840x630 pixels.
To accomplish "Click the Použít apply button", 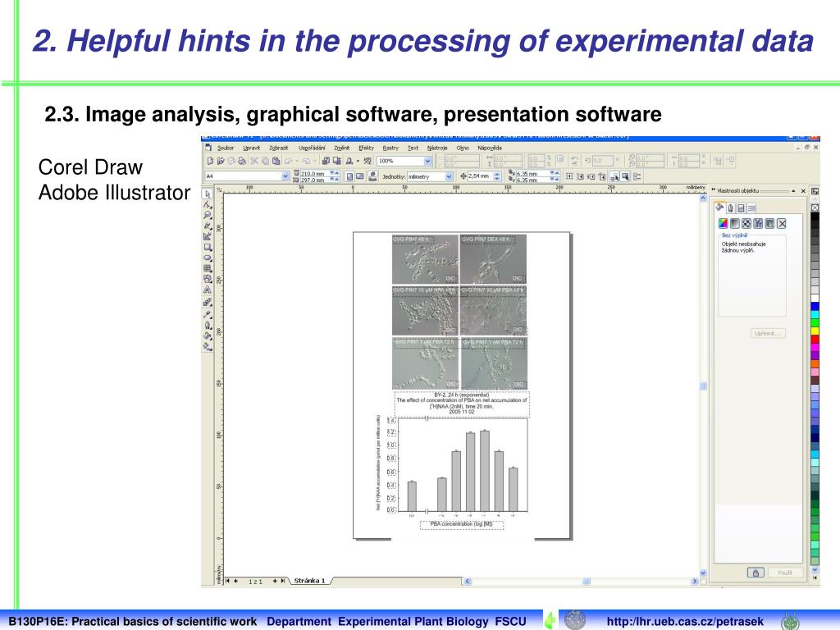I will 785,573.
